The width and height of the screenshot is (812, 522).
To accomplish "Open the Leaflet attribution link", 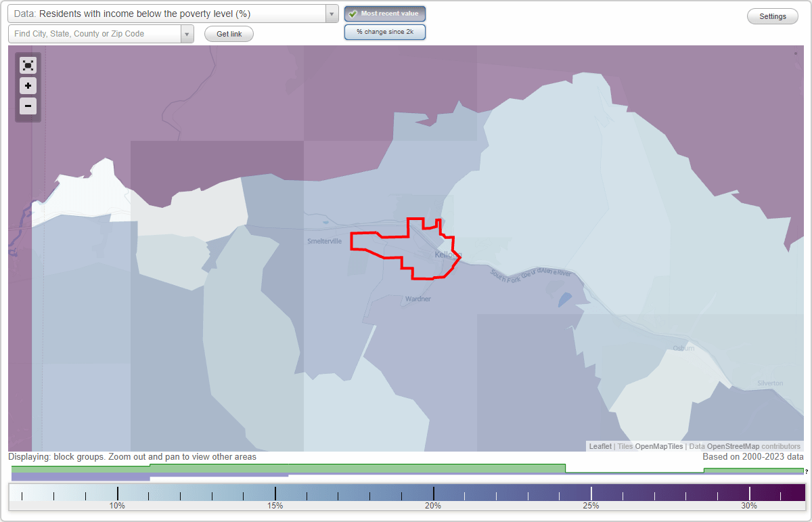I will point(600,446).
